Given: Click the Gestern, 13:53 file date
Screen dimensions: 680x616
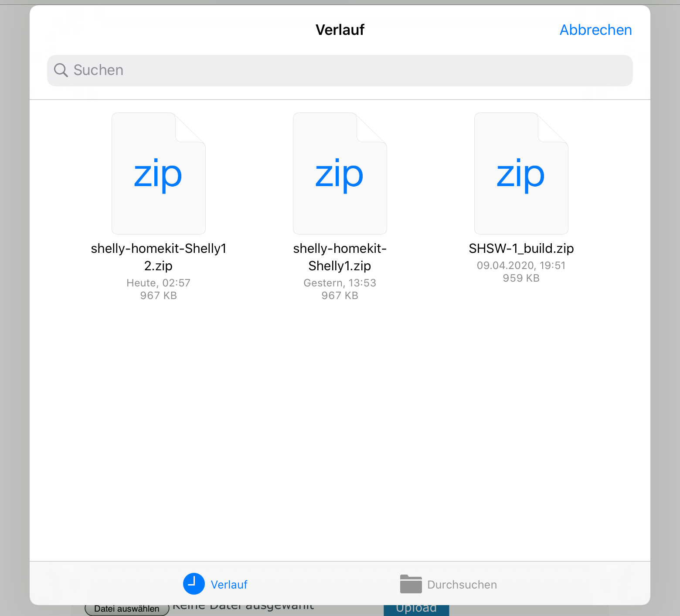Looking at the screenshot, I should [340, 283].
